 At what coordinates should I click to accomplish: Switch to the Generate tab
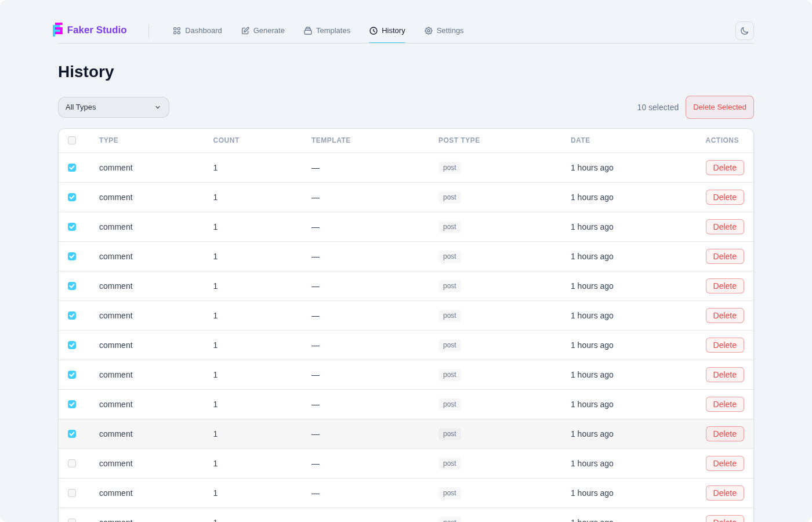click(263, 31)
